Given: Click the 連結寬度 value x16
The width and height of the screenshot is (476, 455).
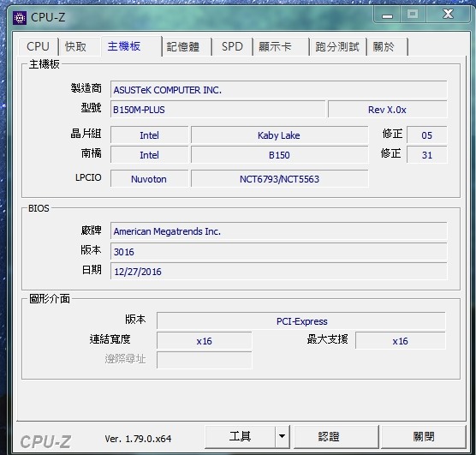Looking at the screenshot, I should click(x=205, y=341).
